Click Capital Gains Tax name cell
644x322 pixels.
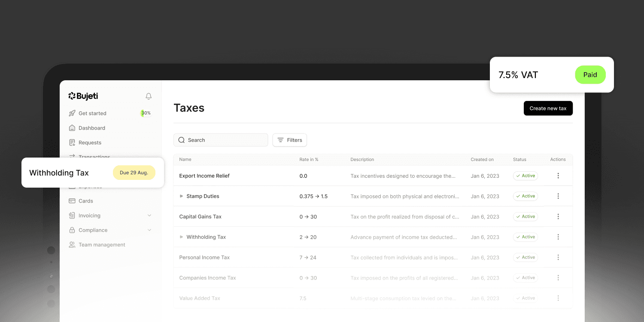coord(200,217)
